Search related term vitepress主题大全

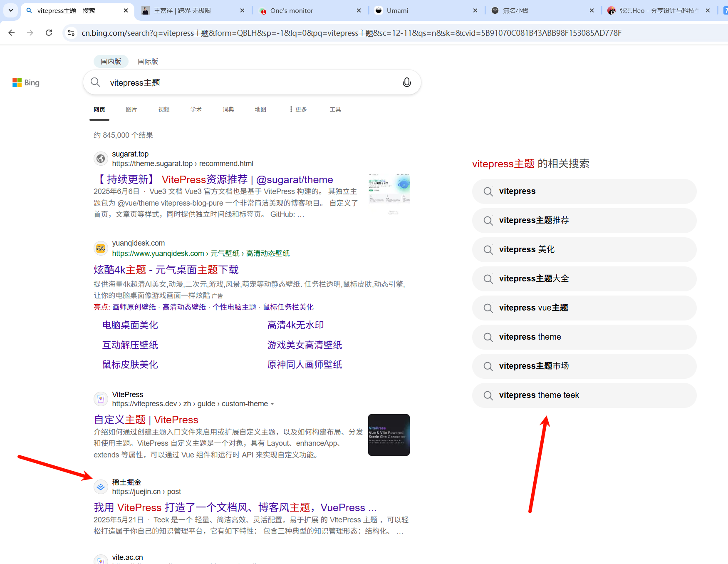point(584,279)
